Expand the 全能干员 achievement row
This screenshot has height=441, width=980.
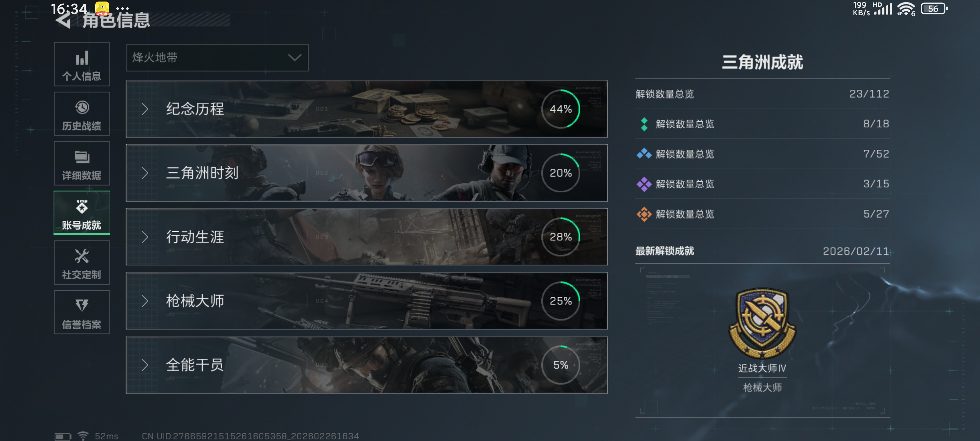pos(367,365)
